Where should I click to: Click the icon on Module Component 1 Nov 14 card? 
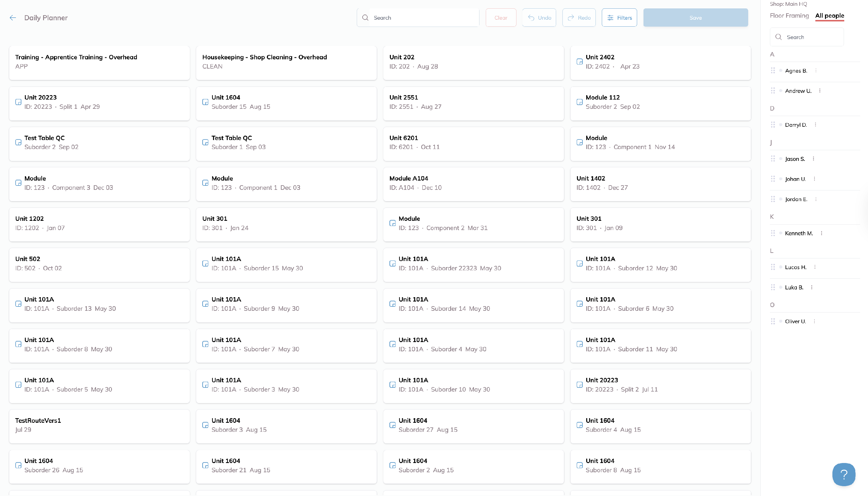coord(579,142)
